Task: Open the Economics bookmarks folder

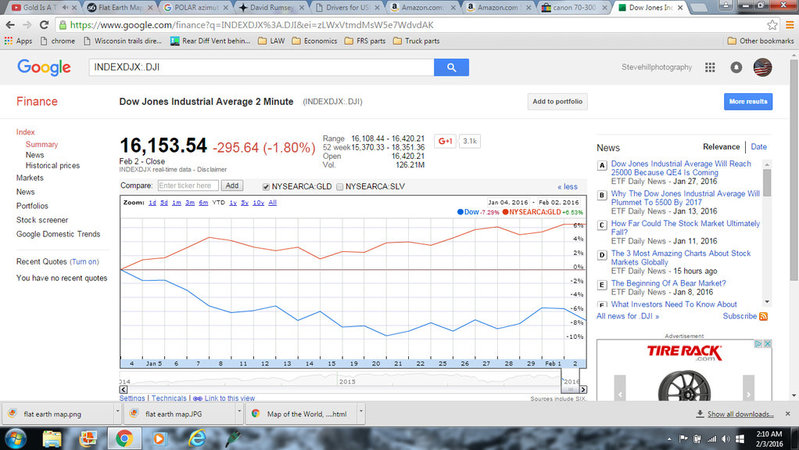Action: point(314,41)
